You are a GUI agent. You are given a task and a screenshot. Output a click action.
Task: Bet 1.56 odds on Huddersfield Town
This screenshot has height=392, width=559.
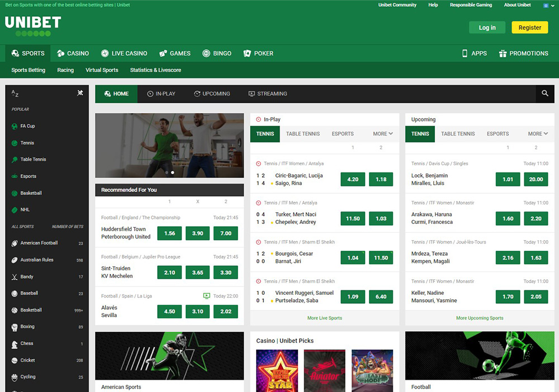coord(169,233)
